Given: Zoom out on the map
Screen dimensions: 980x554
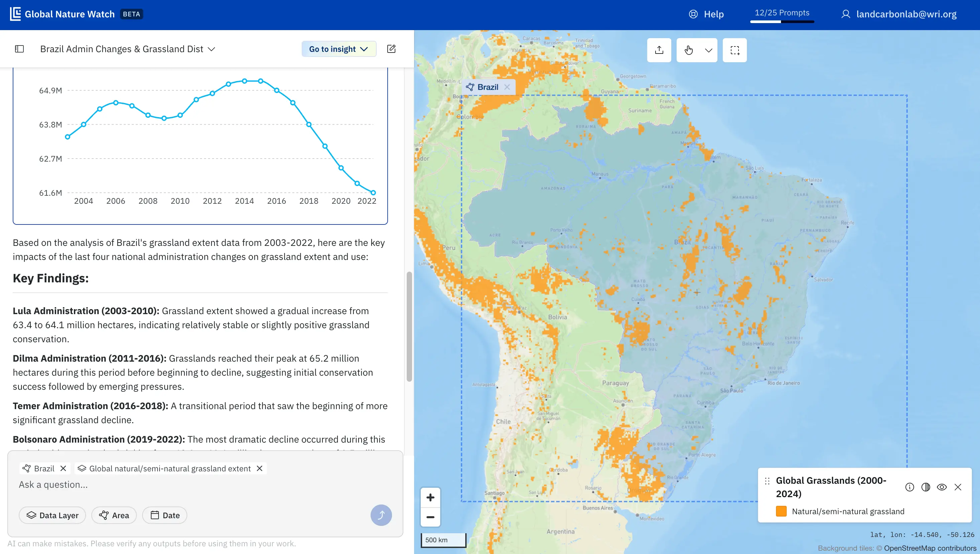Looking at the screenshot, I should [430, 517].
